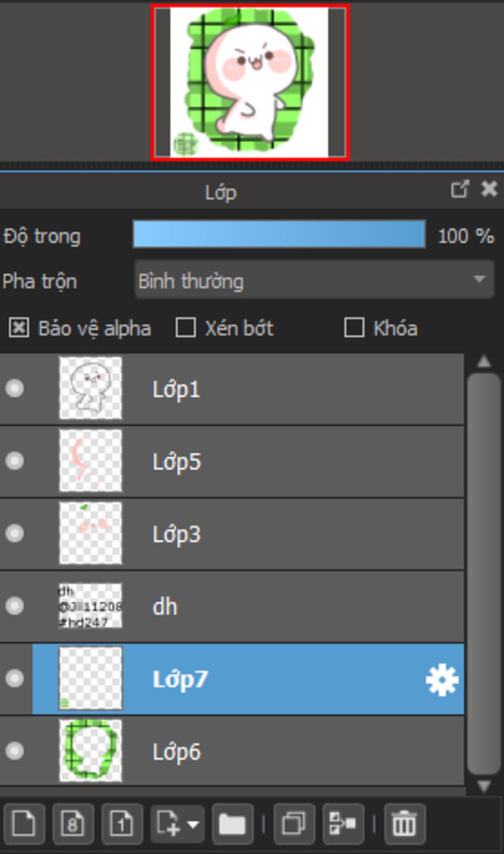Hide the Lớp1 layer
Viewport: 504px width, 854px height.
pos(15,388)
